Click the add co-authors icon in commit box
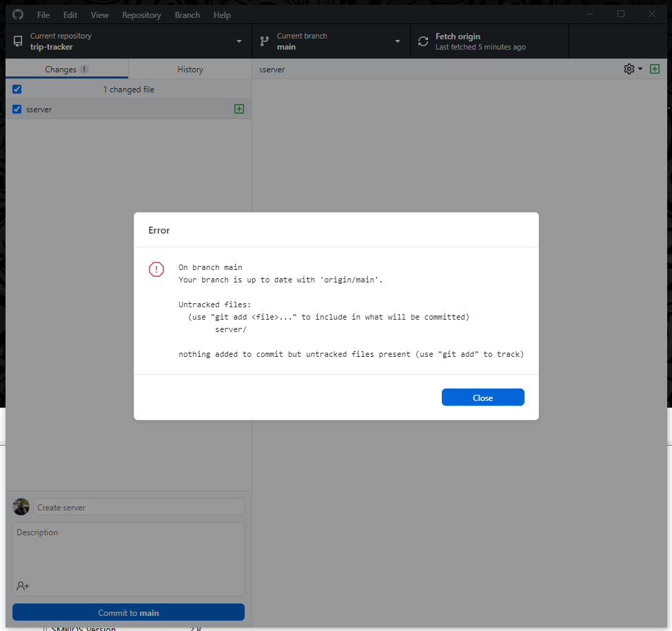Image resolution: width=672 pixels, height=631 pixels. (21, 586)
